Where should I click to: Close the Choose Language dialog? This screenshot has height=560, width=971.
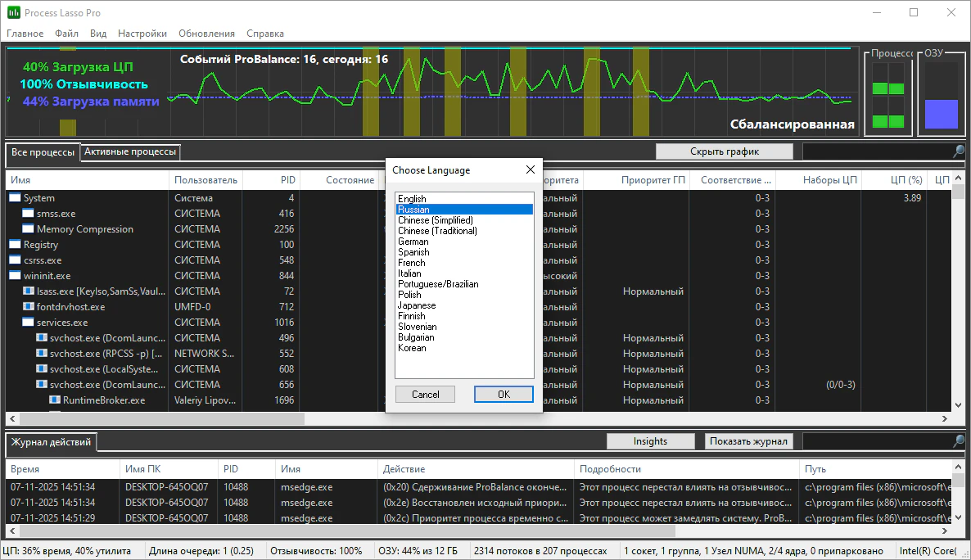(x=530, y=170)
